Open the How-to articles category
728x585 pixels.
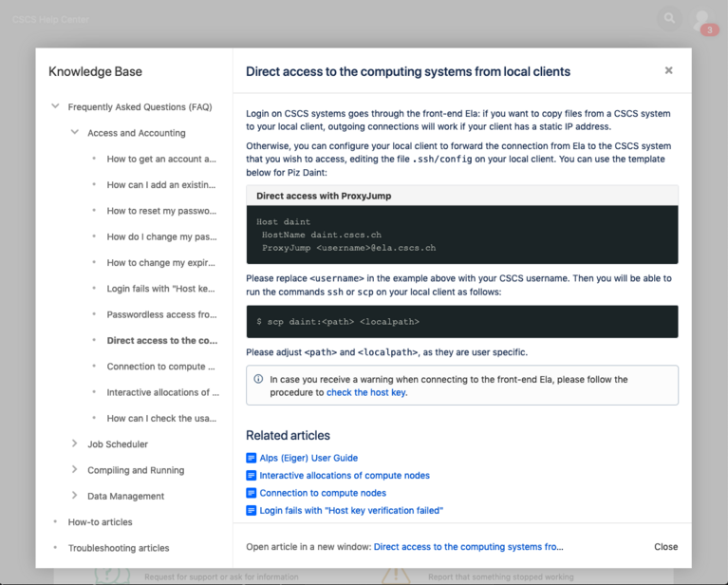tap(100, 522)
